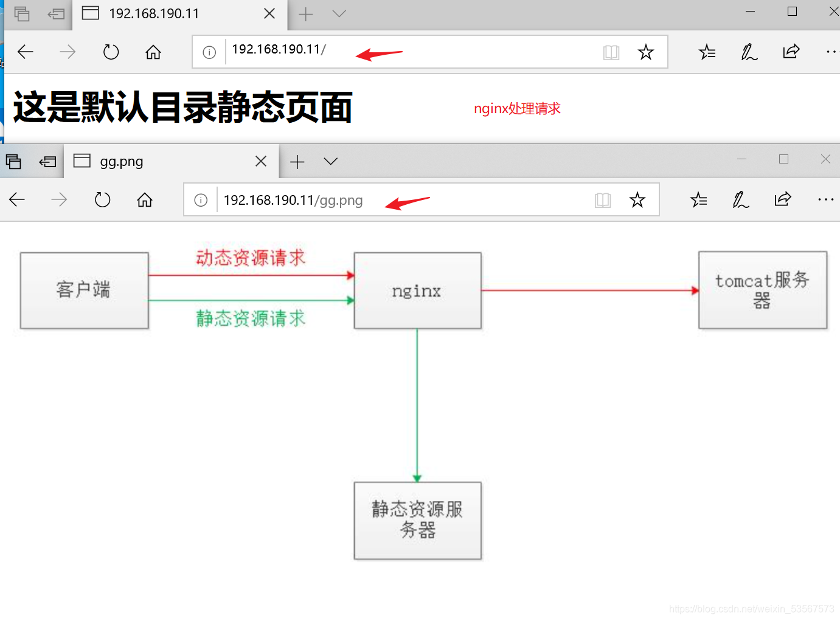
Task: Add gg.png page to favorites
Action: click(637, 200)
